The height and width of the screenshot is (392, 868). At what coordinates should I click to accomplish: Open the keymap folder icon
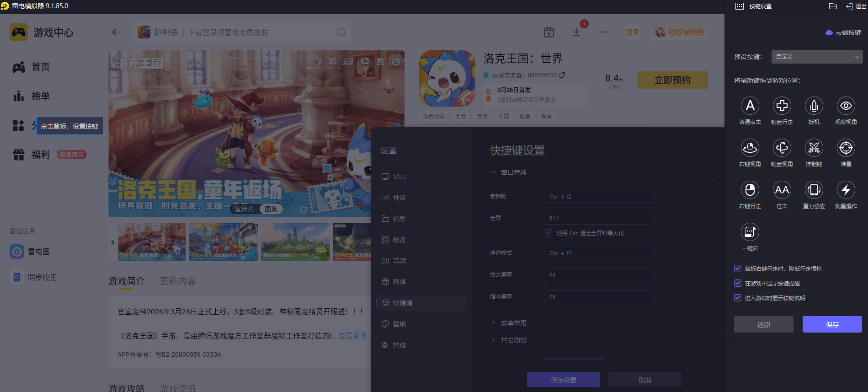coord(833,6)
